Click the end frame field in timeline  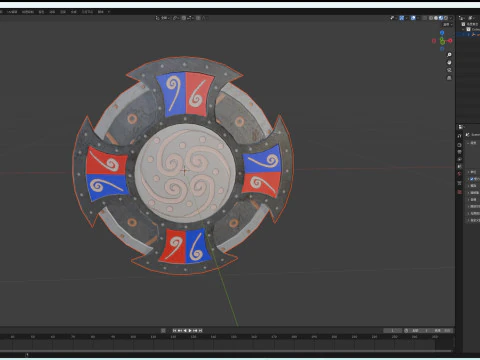[x=441, y=330]
